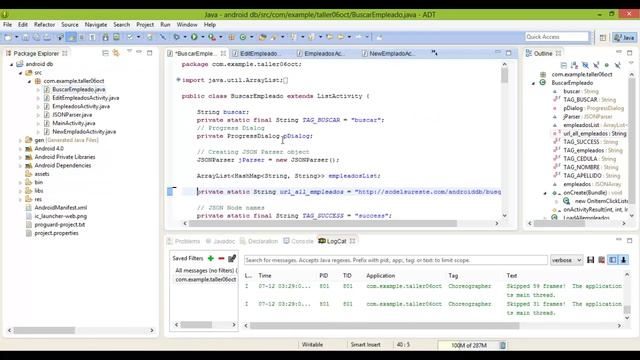Open the Problems tab

[184, 241]
